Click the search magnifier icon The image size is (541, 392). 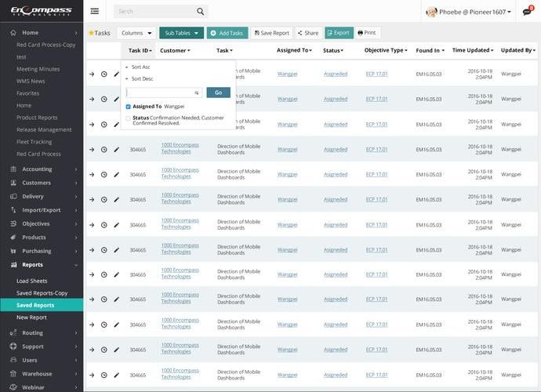(x=200, y=12)
